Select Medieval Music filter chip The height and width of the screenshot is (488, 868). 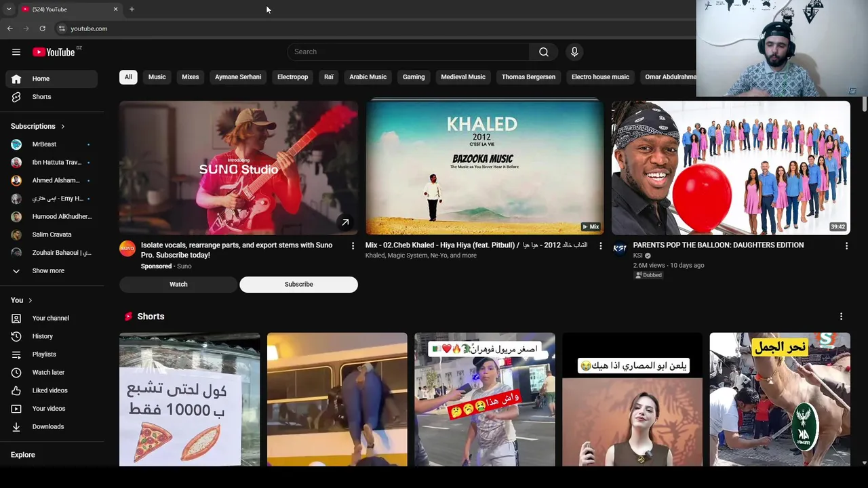(463, 77)
